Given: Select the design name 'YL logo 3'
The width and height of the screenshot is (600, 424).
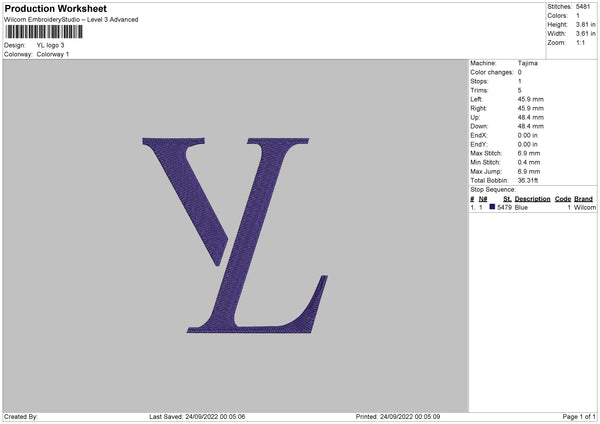Looking at the screenshot, I should point(51,45).
